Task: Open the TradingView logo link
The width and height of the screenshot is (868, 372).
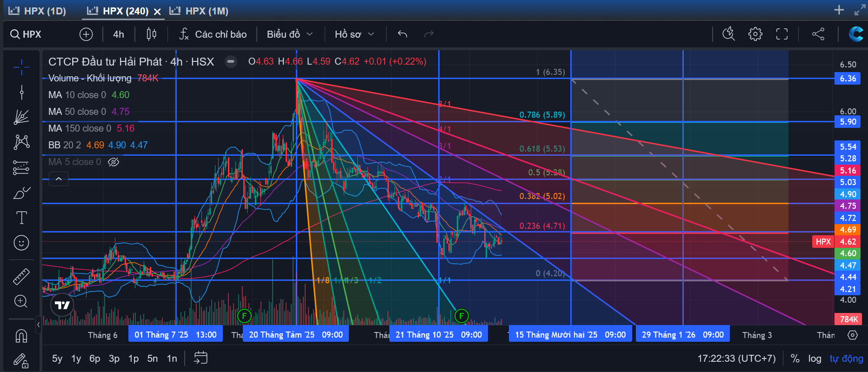Action: click(62, 305)
